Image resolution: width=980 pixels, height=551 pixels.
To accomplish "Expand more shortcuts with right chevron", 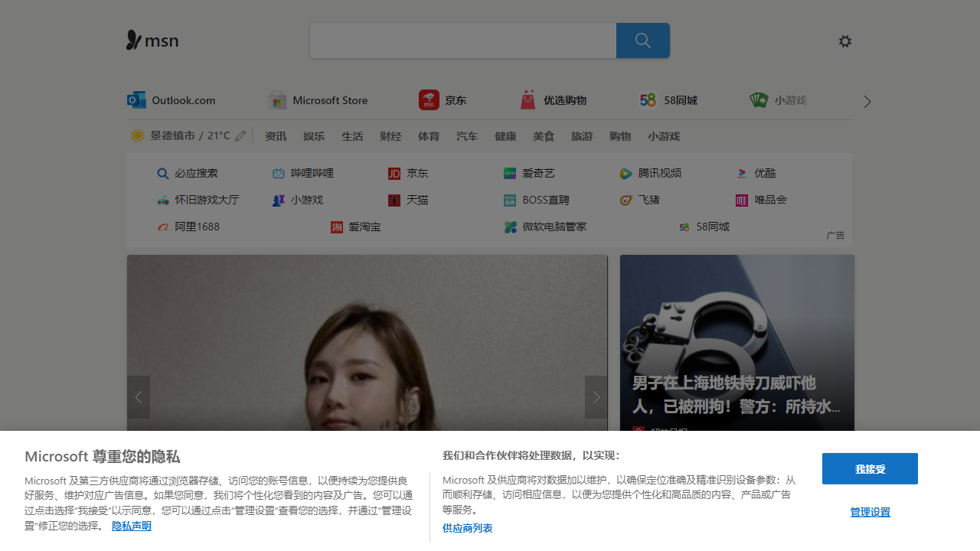I will [867, 100].
